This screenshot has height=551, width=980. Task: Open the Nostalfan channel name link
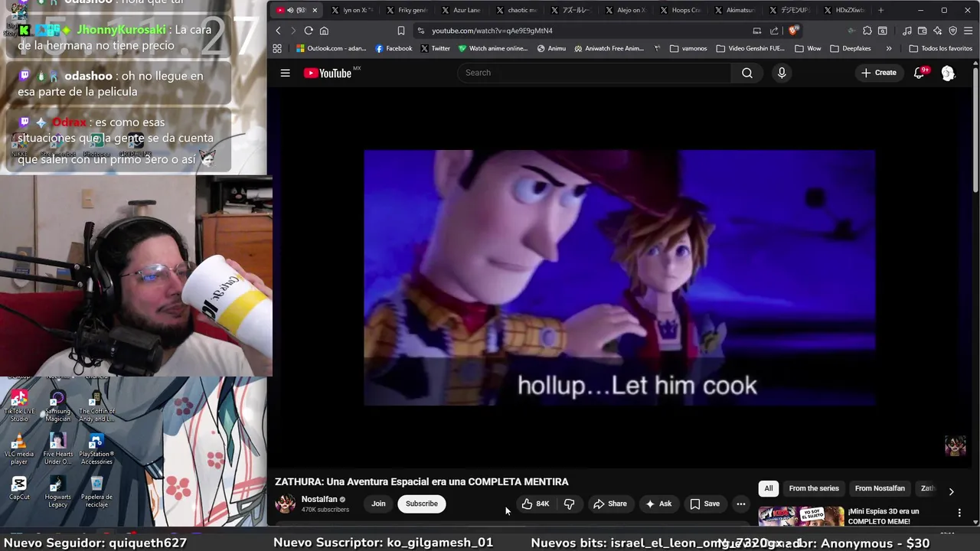(319, 499)
